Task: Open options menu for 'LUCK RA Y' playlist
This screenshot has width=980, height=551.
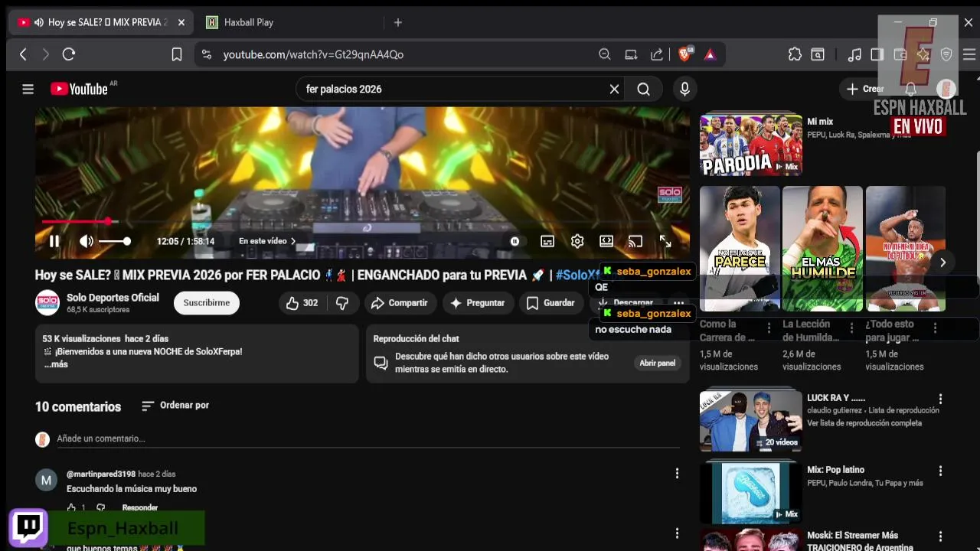Action: [x=940, y=399]
